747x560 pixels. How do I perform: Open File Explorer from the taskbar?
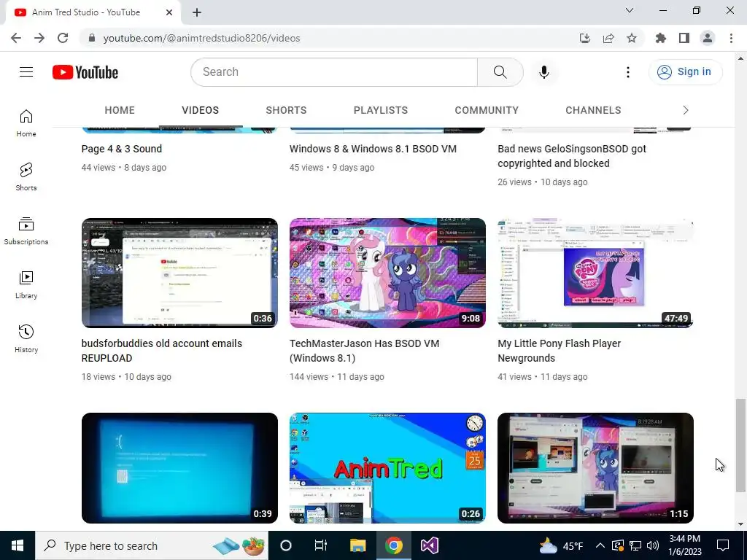[x=357, y=545]
